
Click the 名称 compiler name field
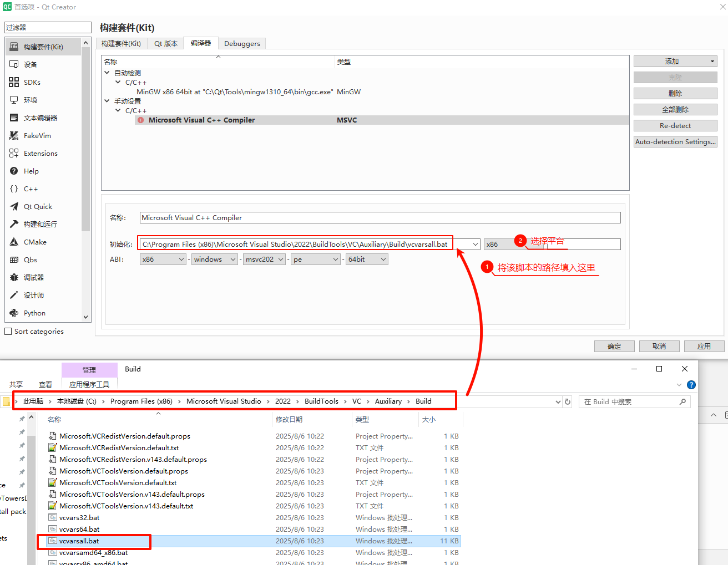[380, 218]
